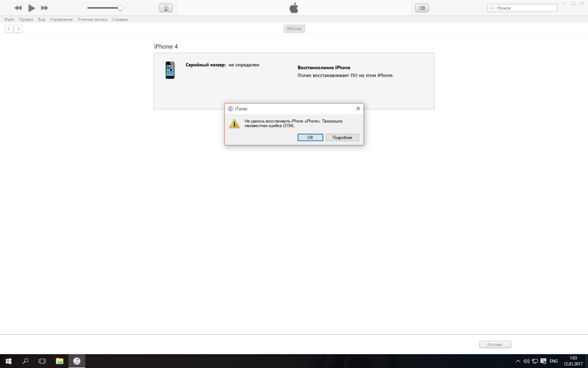The image size is (588, 368).
Task: Click the Серийный номер label
Action: click(206, 65)
